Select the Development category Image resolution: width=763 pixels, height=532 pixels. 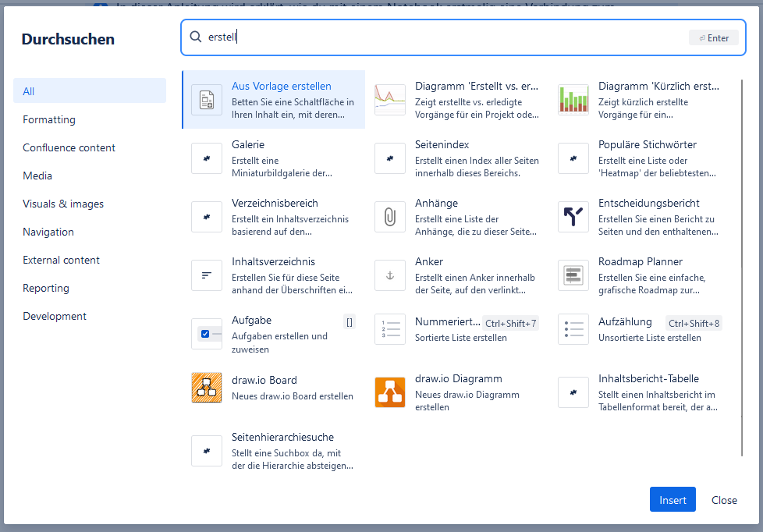tap(90, 316)
